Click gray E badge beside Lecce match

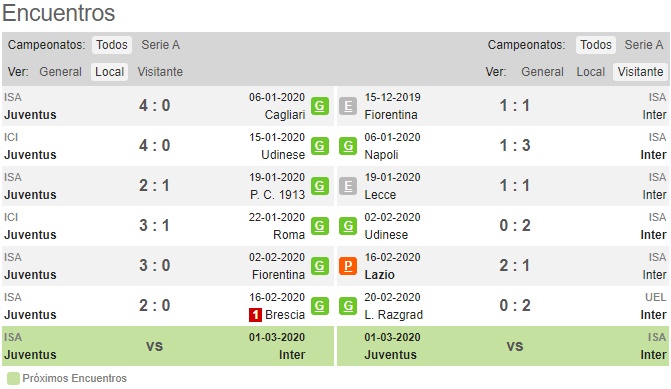(x=348, y=186)
